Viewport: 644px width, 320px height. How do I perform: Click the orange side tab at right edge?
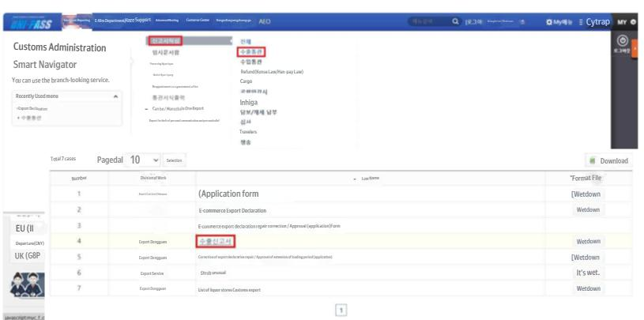pos(635,47)
